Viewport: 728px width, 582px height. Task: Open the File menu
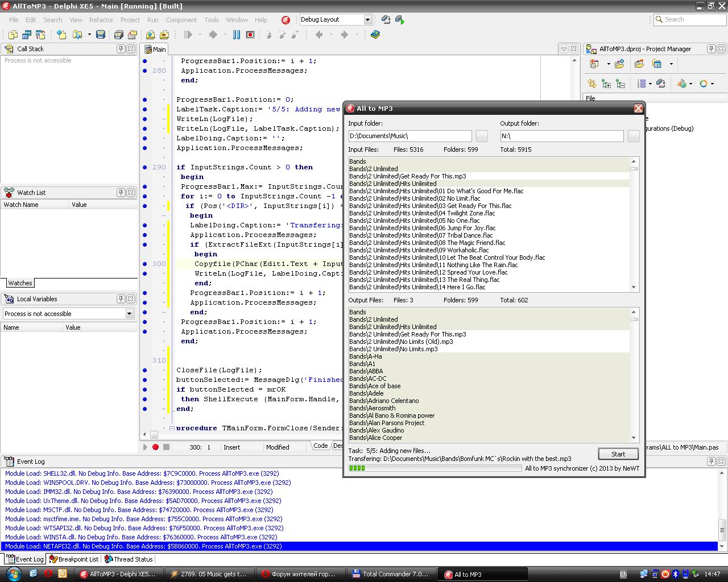tap(14, 20)
